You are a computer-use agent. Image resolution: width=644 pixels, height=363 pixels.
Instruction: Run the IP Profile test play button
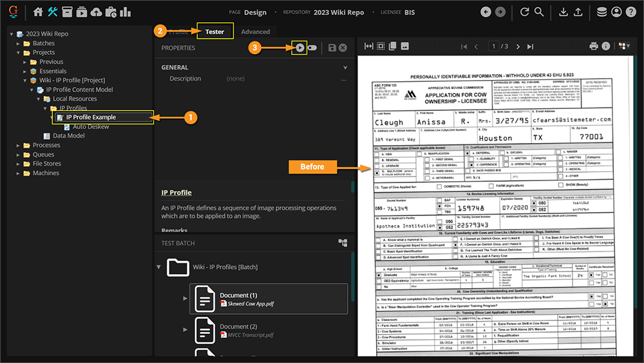coord(299,48)
